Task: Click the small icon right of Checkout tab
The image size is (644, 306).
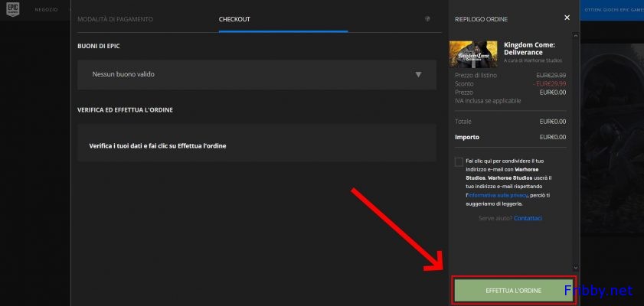Action: pos(427,18)
